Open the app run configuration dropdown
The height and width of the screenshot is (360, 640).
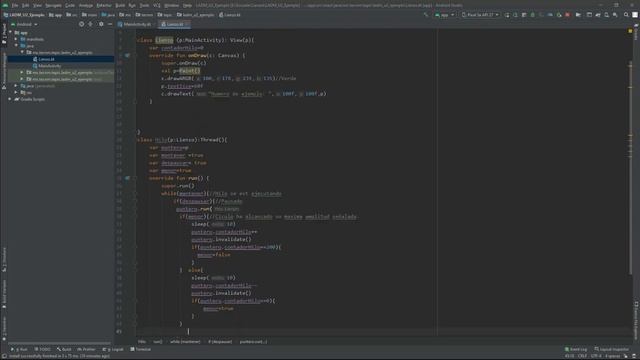tap(444, 15)
